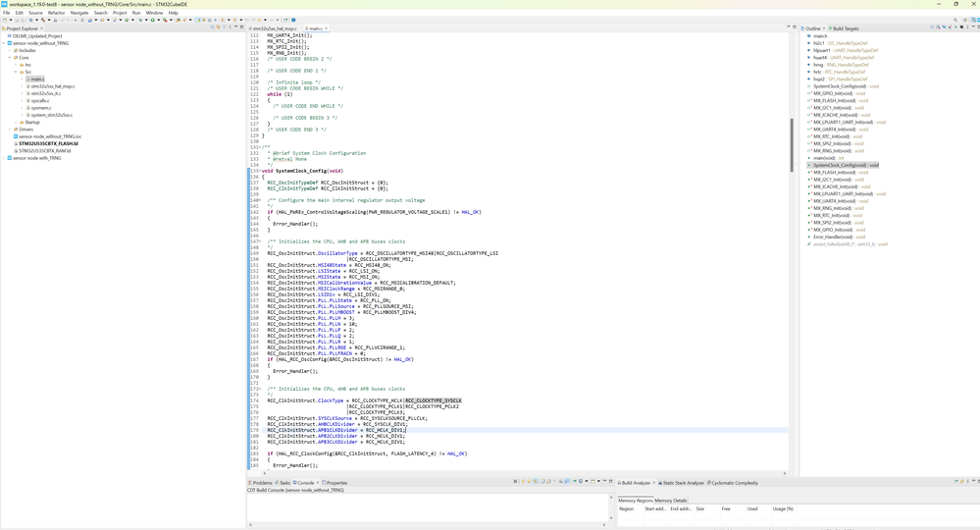Switch to stm32u5xx_hal_msp.c editor tab

click(274, 28)
